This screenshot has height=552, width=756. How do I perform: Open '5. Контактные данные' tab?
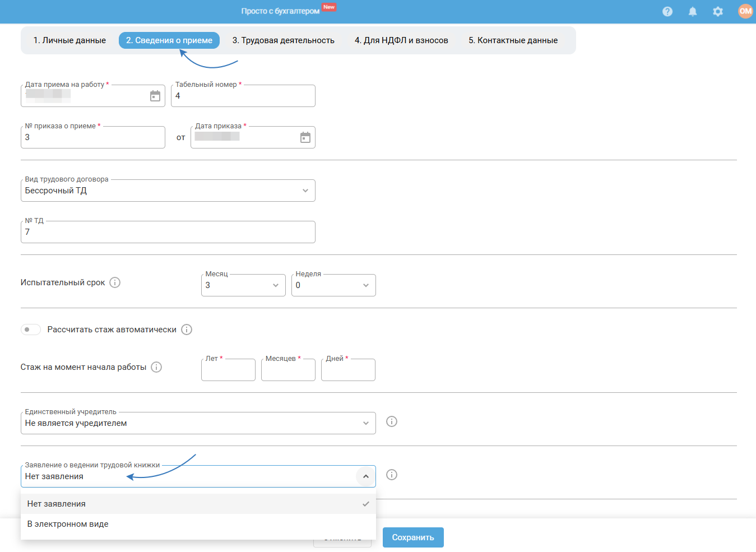coord(513,40)
